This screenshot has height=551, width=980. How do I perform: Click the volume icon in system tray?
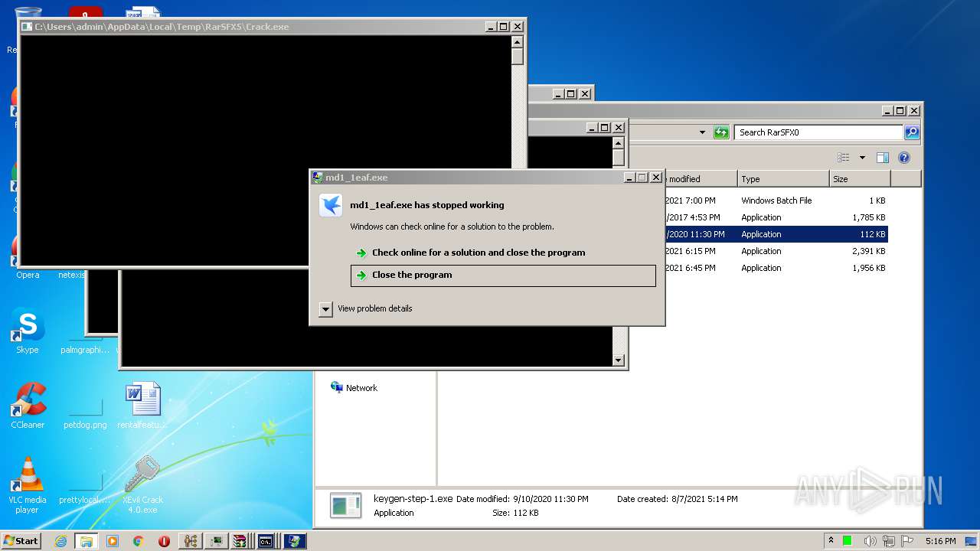(870, 541)
